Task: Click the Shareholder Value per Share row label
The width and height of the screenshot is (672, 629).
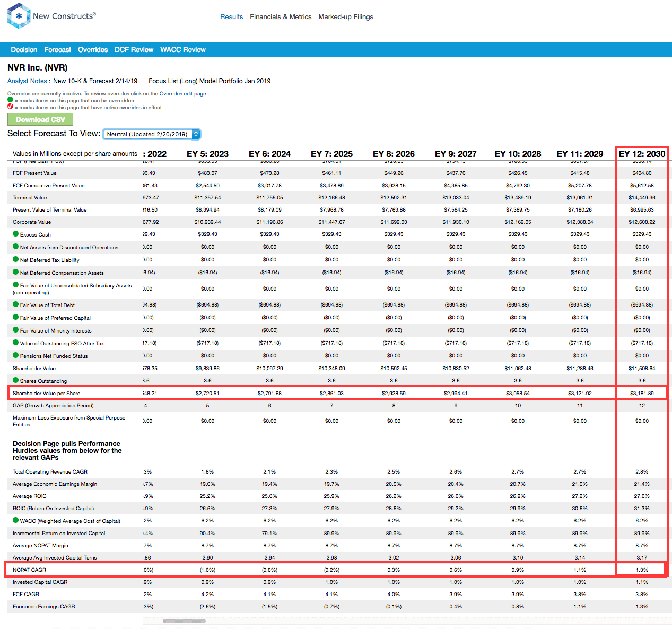Action: (47, 393)
